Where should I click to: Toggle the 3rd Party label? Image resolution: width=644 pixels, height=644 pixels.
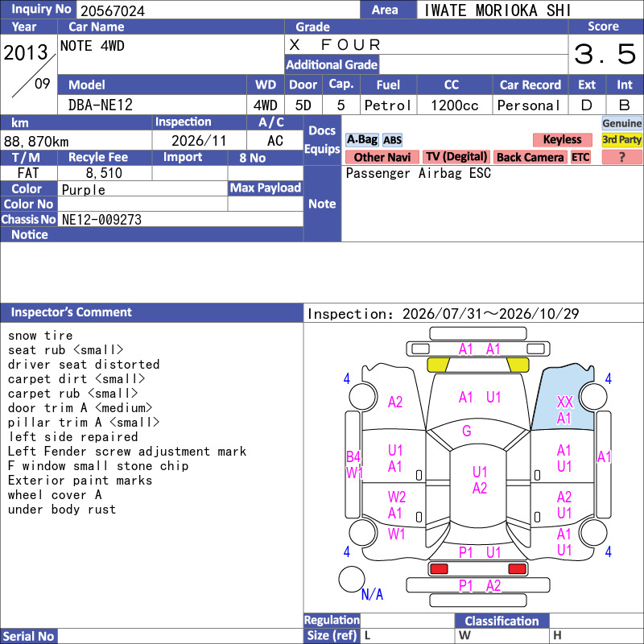[621, 139]
